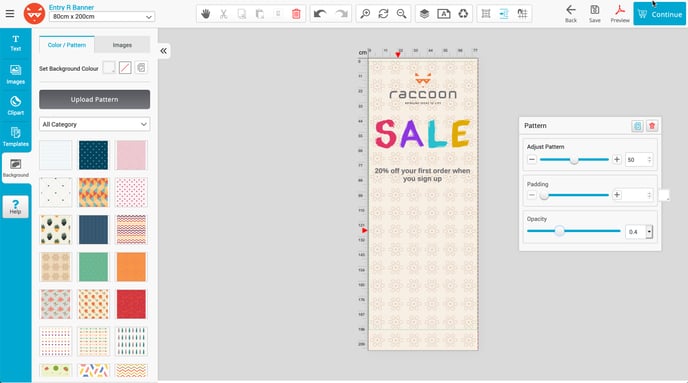Select the no-colour slashed swatch
Screen dimensions: 688x383
[x=125, y=68]
